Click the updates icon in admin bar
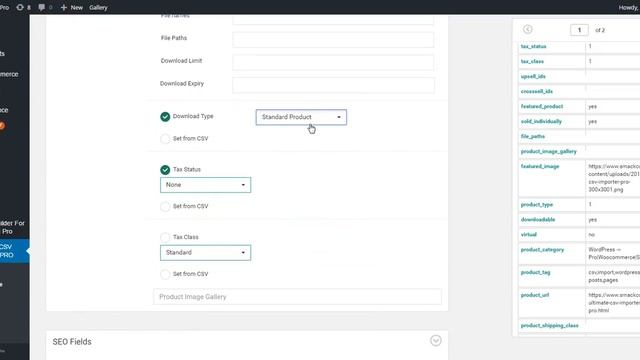Screen dimensions: 640x360 (20, 7)
